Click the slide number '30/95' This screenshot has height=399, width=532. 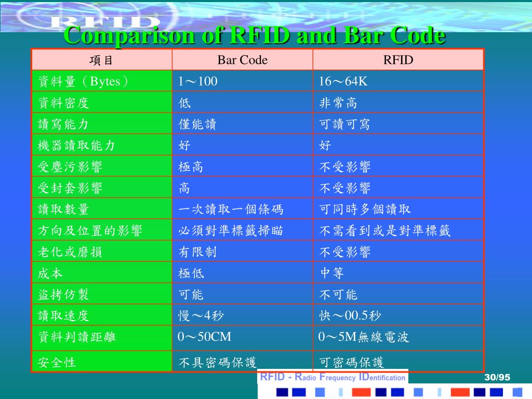click(x=497, y=377)
